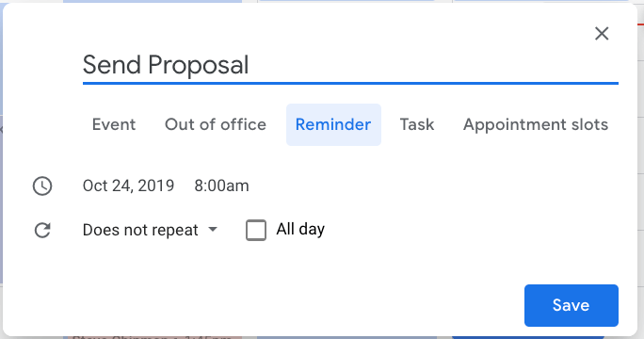
Task: Change the 8:00am time
Action: tap(221, 186)
